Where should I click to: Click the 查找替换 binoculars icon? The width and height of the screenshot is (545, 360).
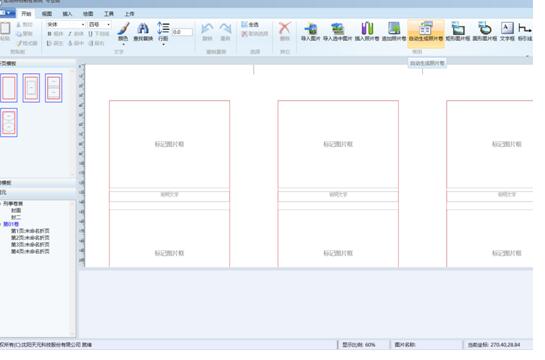point(143,32)
